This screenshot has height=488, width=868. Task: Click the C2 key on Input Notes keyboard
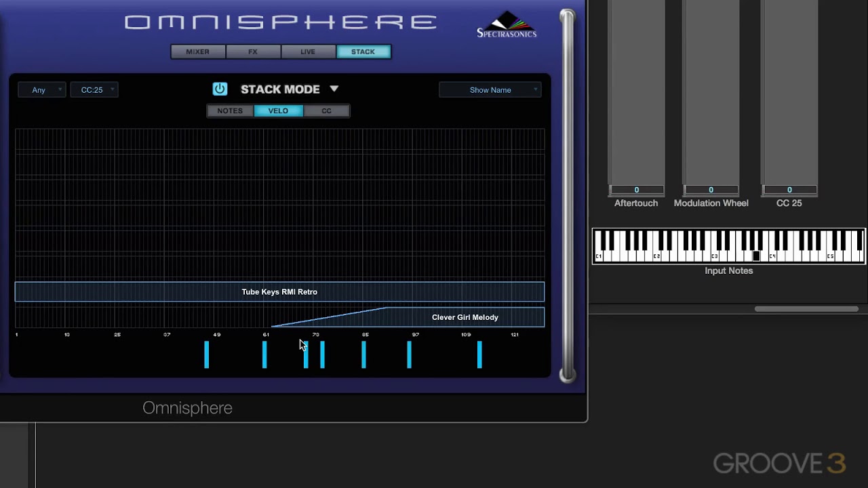pyautogui.click(x=656, y=256)
